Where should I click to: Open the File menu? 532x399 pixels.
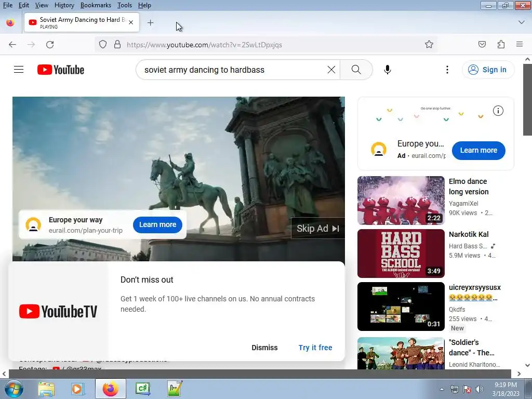(x=7, y=5)
